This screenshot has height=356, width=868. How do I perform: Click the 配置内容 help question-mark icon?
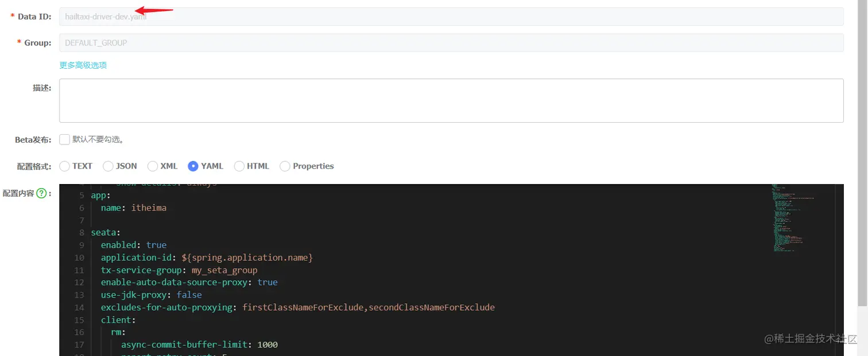(41, 194)
